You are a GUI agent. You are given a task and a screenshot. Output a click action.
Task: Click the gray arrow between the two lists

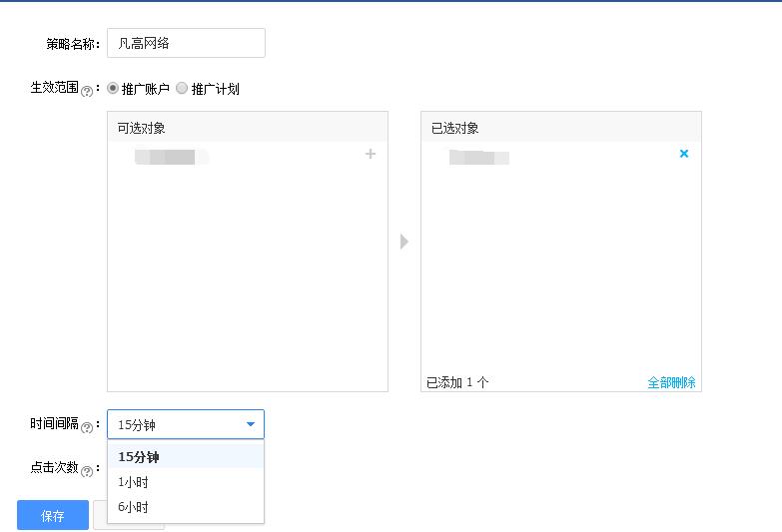pyautogui.click(x=403, y=242)
